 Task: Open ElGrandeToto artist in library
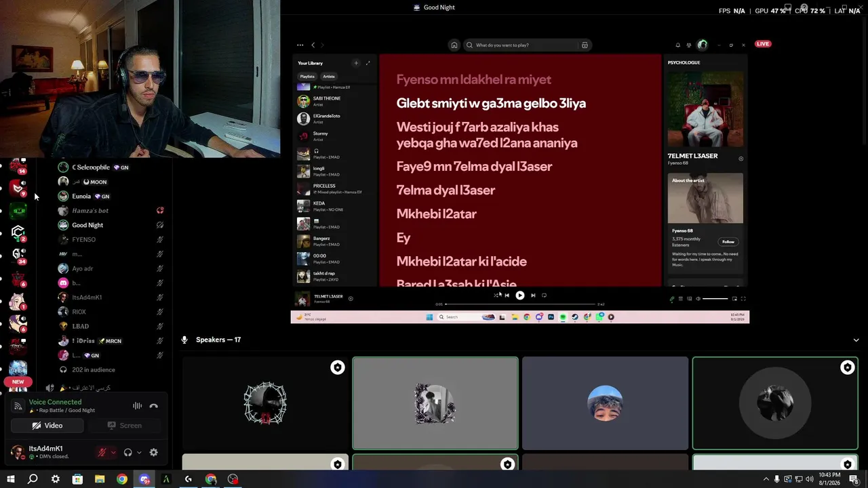(x=336, y=119)
